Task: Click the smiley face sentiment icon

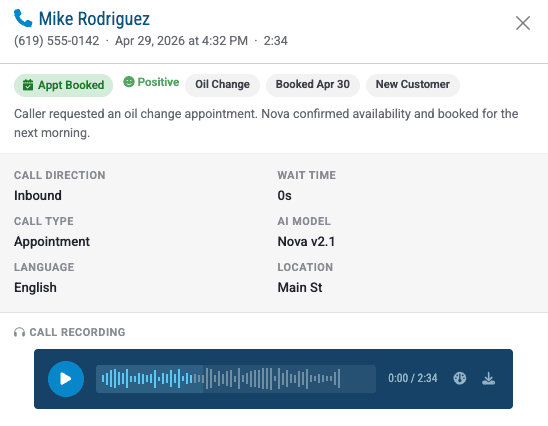Action: coord(129,82)
